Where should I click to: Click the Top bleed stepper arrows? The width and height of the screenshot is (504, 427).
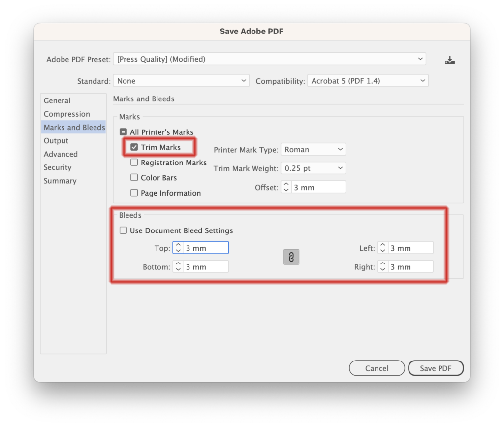point(178,248)
